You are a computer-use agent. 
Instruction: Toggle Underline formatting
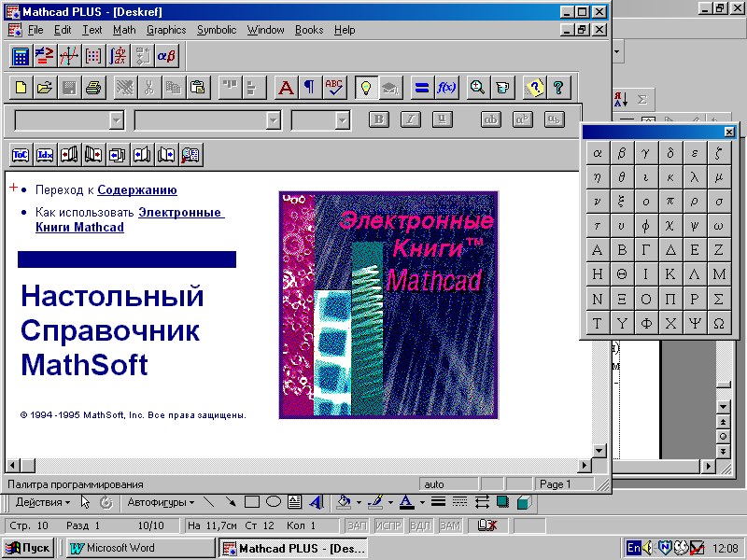click(x=442, y=119)
